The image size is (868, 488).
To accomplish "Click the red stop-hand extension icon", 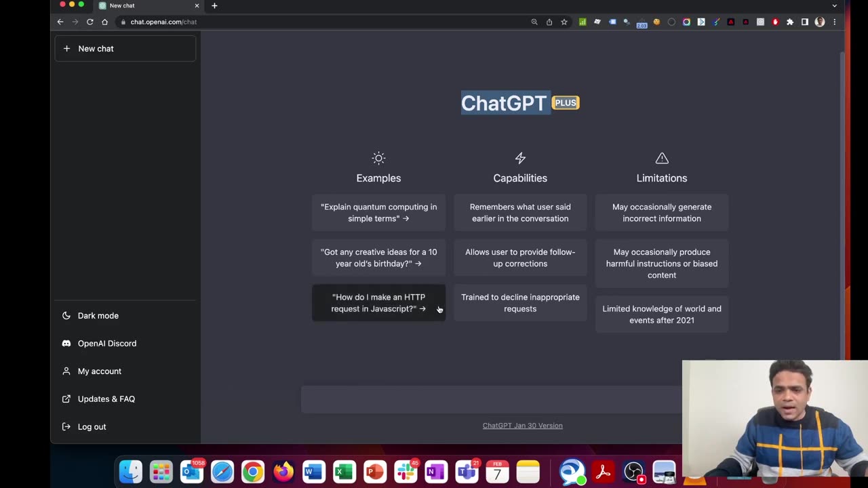I will tap(775, 22).
